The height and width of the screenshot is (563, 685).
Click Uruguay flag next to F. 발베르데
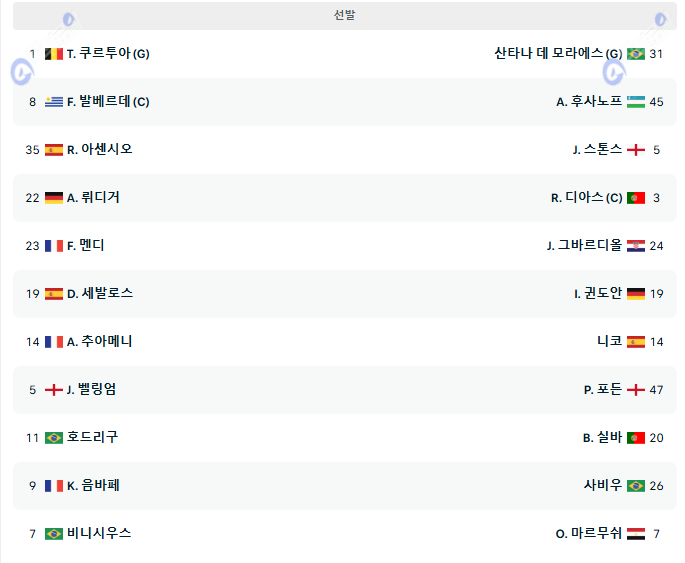point(54,102)
